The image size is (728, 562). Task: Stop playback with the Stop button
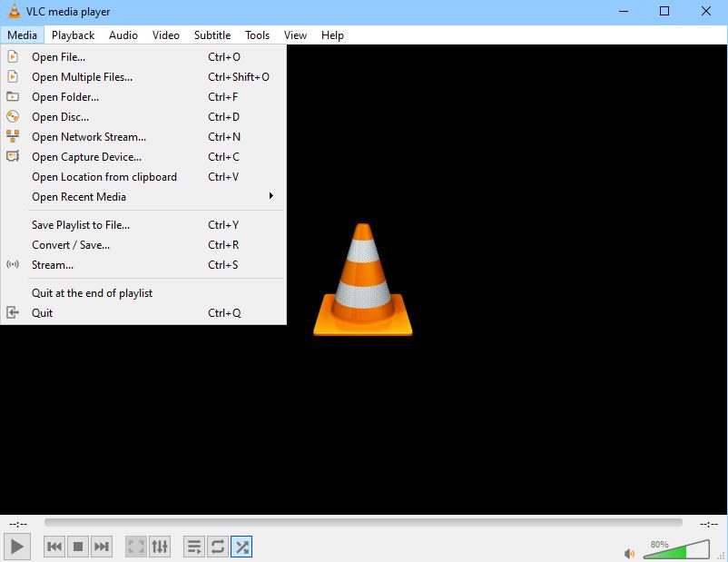coord(78,547)
